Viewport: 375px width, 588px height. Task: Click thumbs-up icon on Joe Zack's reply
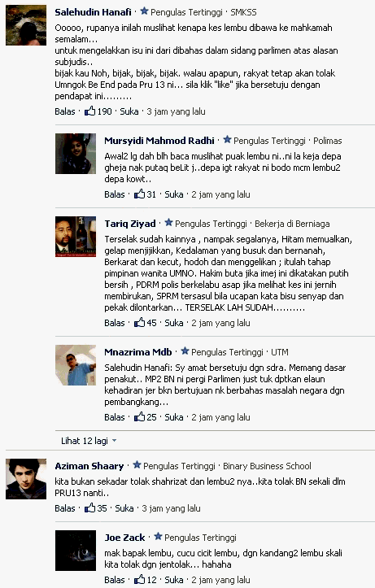point(139,579)
